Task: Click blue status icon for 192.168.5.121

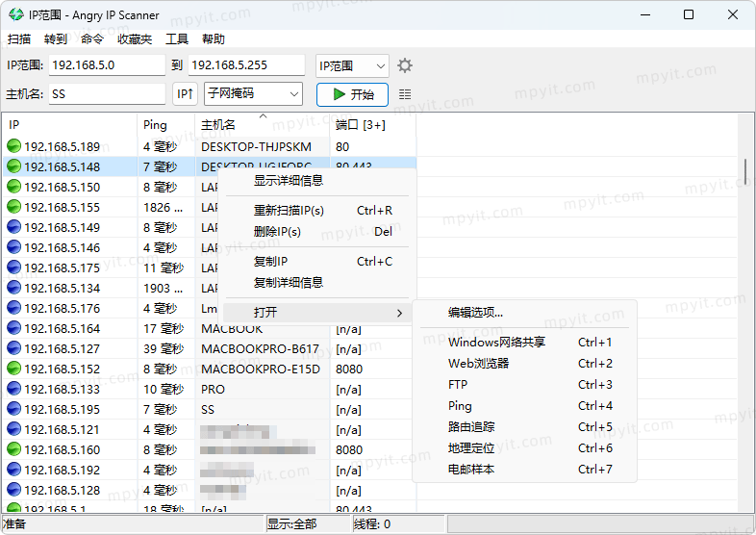Action: click(14, 429)
